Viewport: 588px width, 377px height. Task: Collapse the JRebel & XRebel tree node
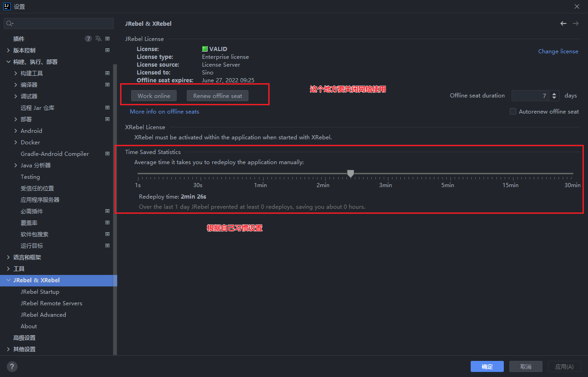pyautogui.click(x=8, y=280)
